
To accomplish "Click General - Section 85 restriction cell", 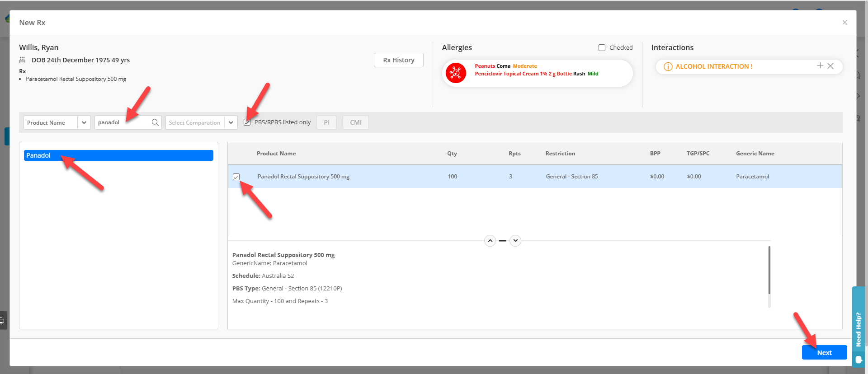I will coord(572,177).
